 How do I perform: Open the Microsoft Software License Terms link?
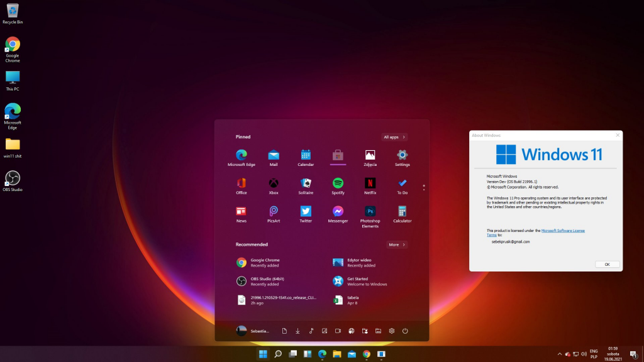pos(563,231)
